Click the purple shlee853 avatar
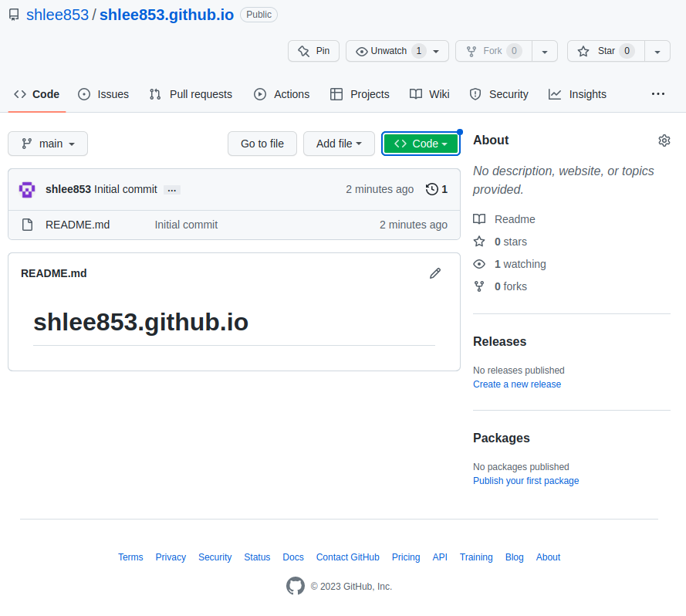686x616 pixels. coord(27,190)
